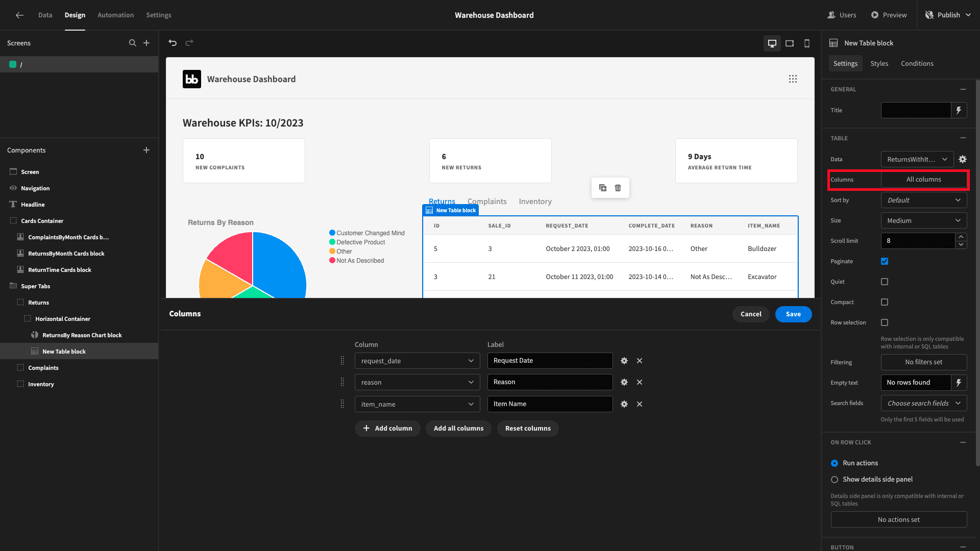This screenshot has width=980, height=551.
Task: Open the Sort by dropdown
Action: 924,200
